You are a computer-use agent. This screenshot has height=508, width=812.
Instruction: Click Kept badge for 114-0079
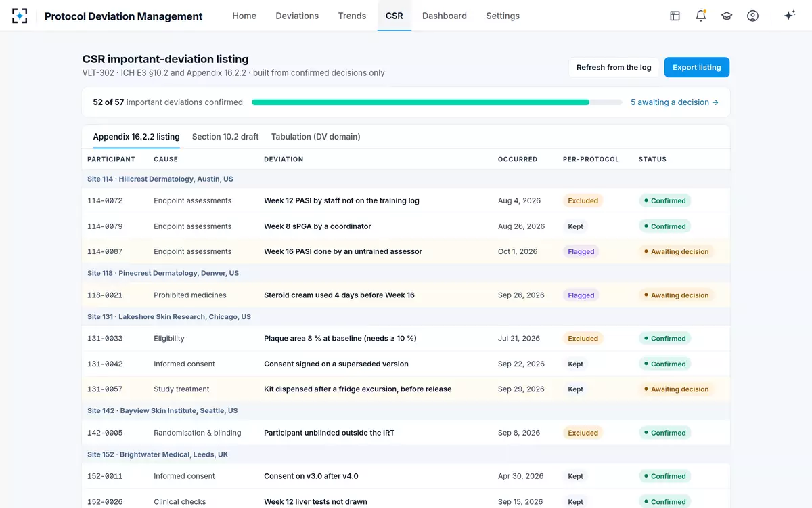(x=576, y=226)
